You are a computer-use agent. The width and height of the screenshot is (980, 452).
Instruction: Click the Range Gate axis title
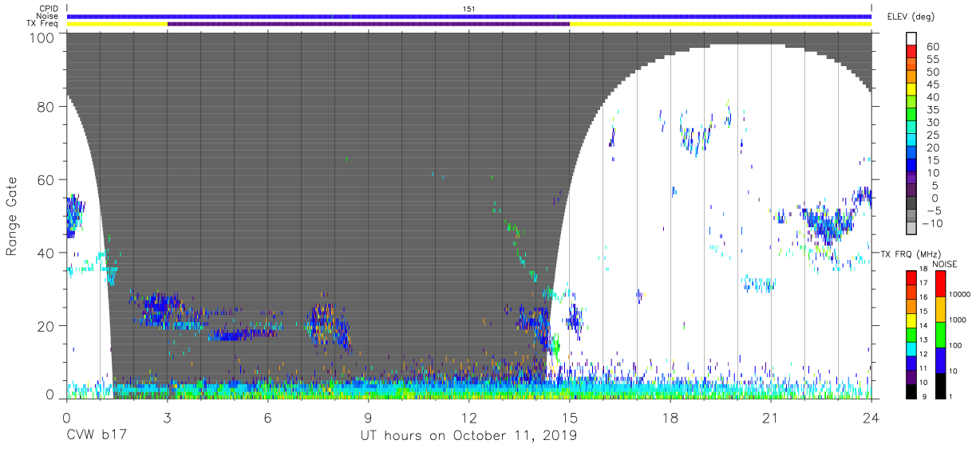[x=12, y=217]
